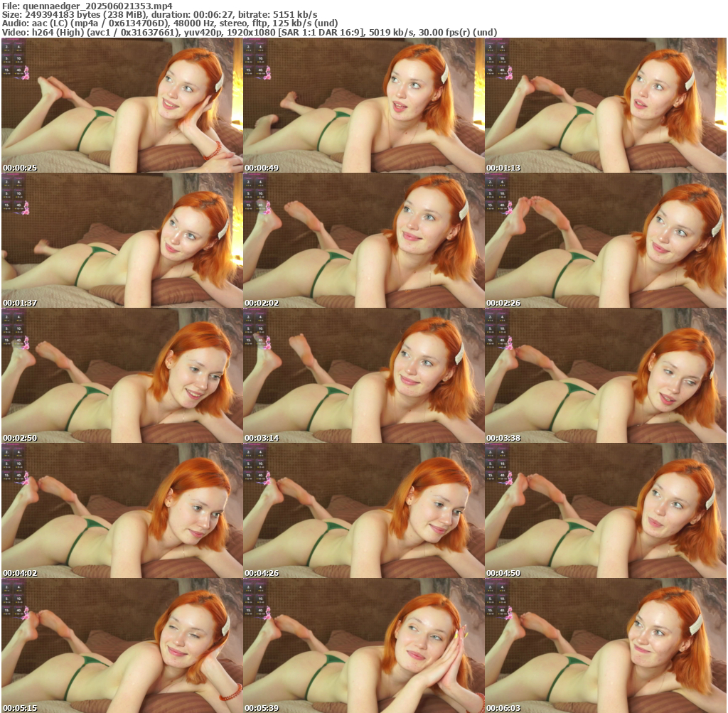Image resolution: width=728 pixels, height=713 pixels.
Task: Select the frame at 00:02:26
Action: pyautogui.click(x=606, y=240)
